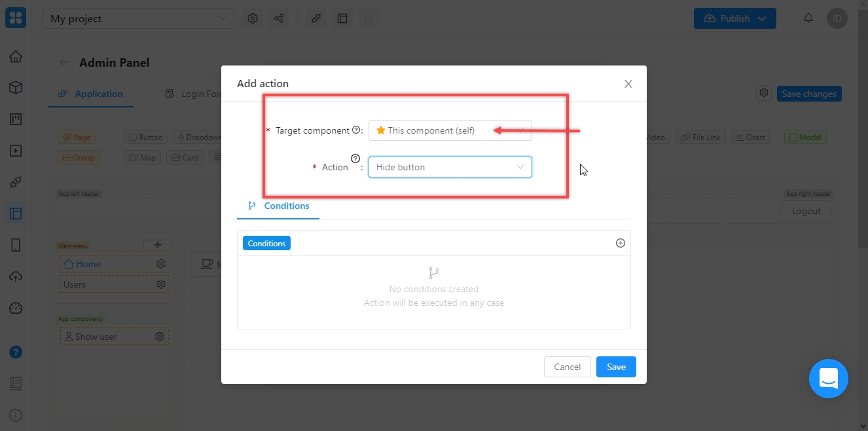The image size is (868, 431).
Task: Open the Home icon in left sidebar
Action: (x=16, y=56)
